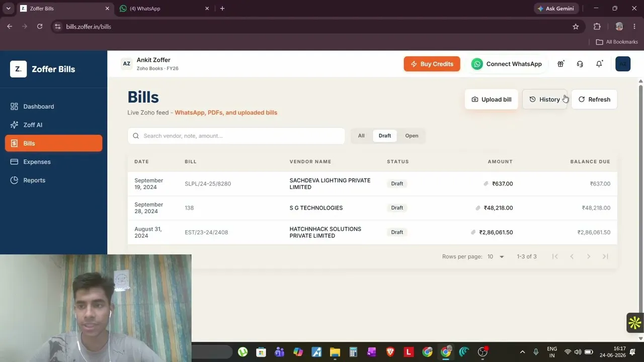Image resolution: width=644 pixels, height=362 pixels.
Task: Sort by the AMOUNT column header
Action: (x=500, y=161)
